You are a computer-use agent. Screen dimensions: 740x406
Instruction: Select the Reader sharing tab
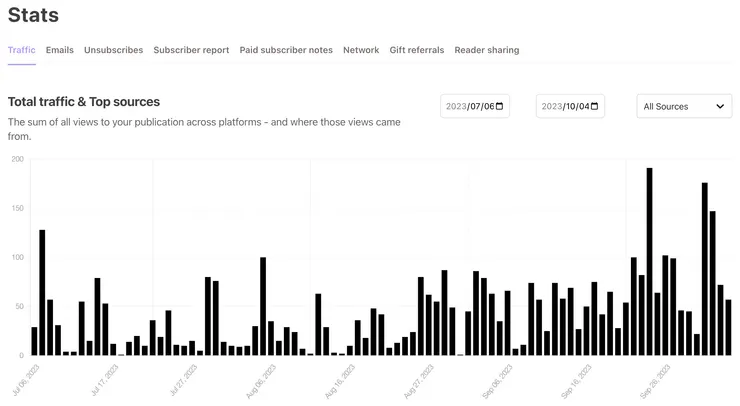(487, 50)
